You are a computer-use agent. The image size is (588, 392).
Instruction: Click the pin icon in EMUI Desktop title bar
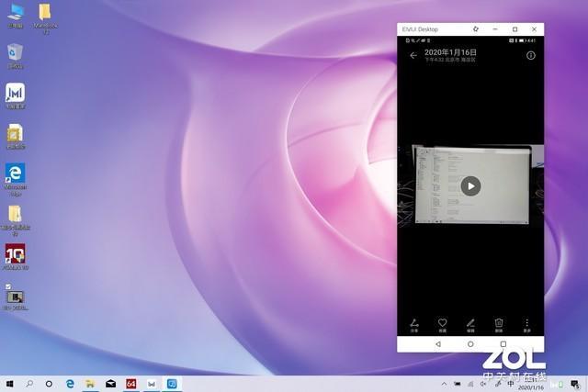click(475, 29)
